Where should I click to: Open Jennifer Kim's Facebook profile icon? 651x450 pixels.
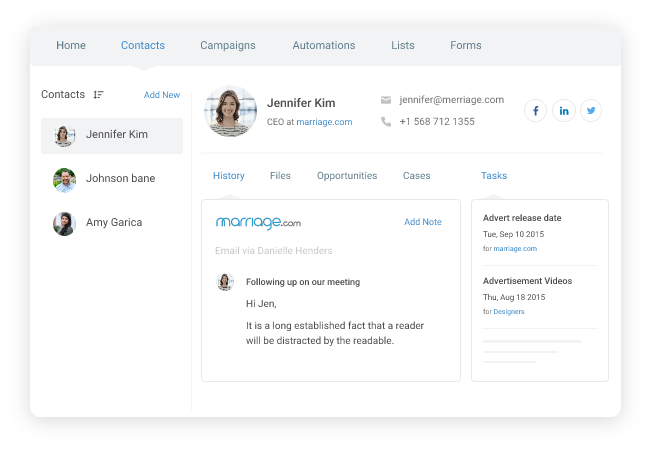pos(536,111)
